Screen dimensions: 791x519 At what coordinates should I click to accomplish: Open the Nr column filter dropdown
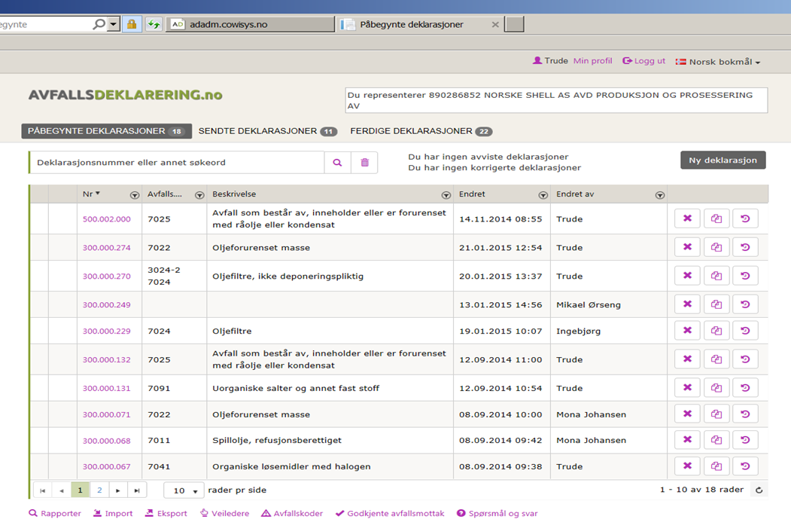[x=135, y=195]
